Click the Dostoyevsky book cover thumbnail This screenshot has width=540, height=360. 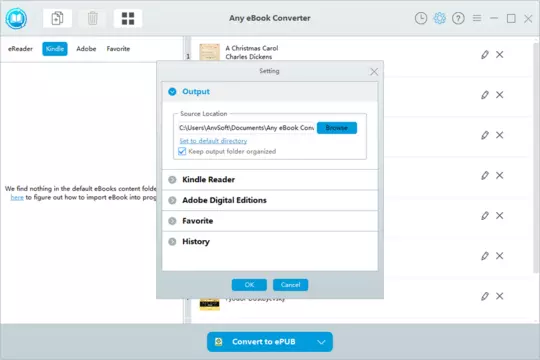click(209, 305)
